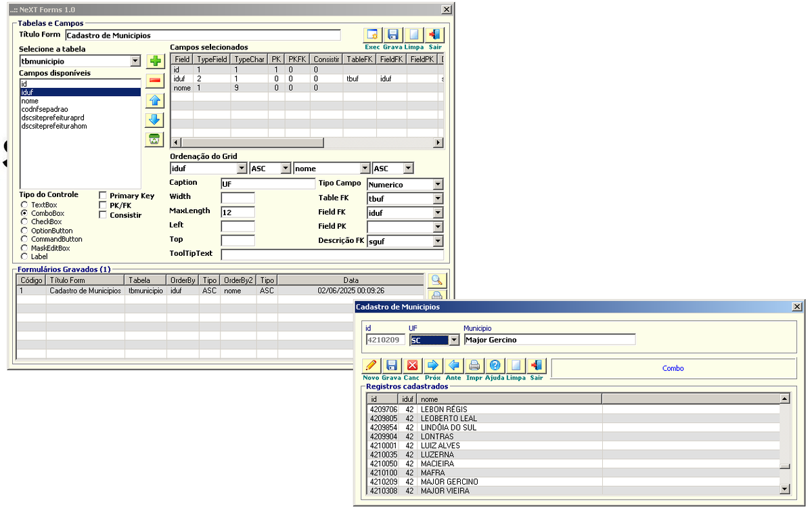Screen dimensions: 812x511
Task: Open the Field PK dropdown
Action: click(x=438, y=227)
